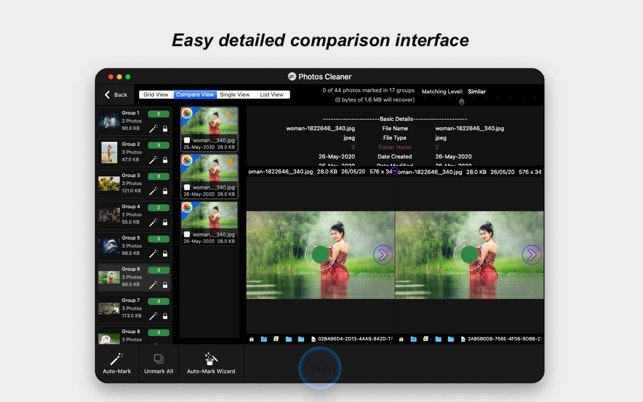Open the List View tab
The height and width of the screenshot is (402, 643).
(271, 95)
